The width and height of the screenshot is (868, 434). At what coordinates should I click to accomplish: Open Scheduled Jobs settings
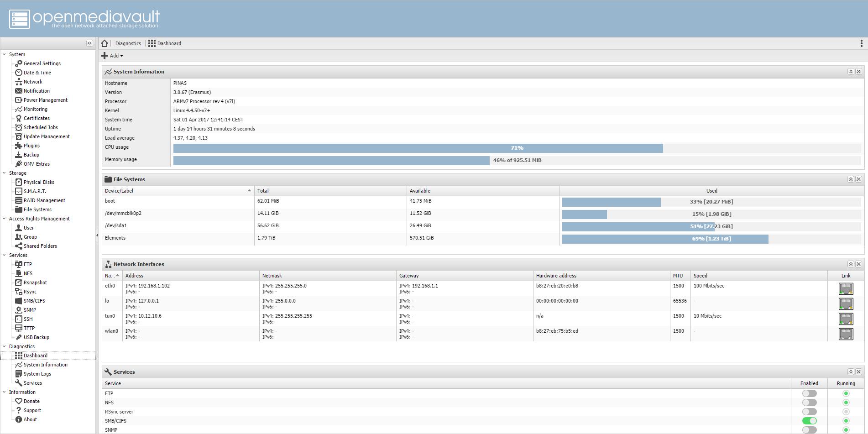41,127
